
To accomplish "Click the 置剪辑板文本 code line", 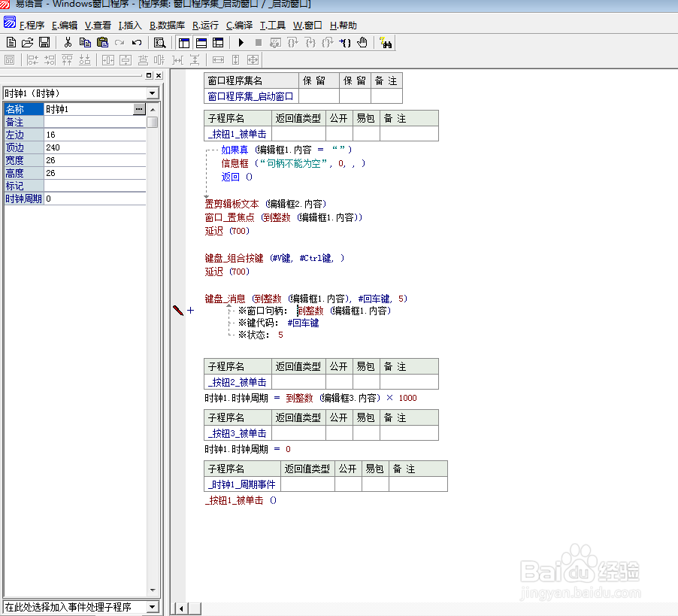I will pyautogui.click(x=265, y=204).
